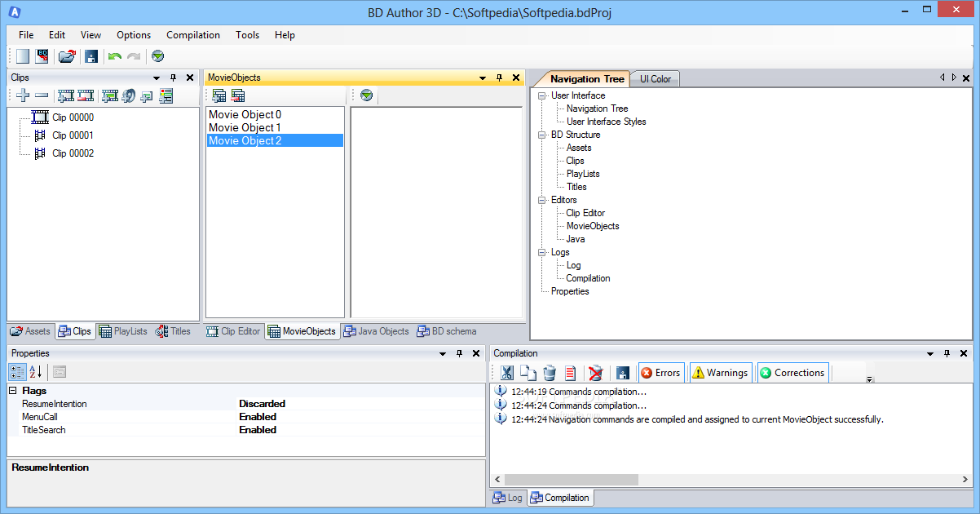Toggle auto-hide pushpin on Properties panel
Screen dimensions: 980x514
pyautogui.click(x=460, y=354)
